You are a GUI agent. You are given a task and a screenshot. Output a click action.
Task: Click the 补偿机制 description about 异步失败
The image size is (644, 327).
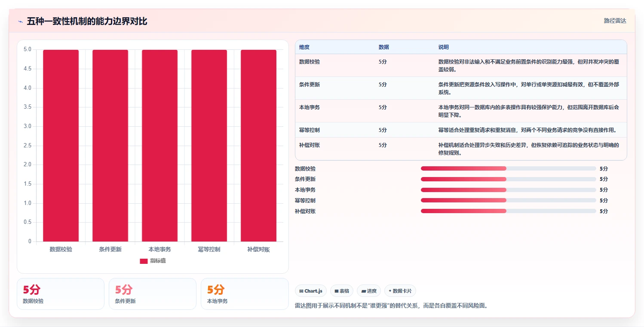[529, 149]
